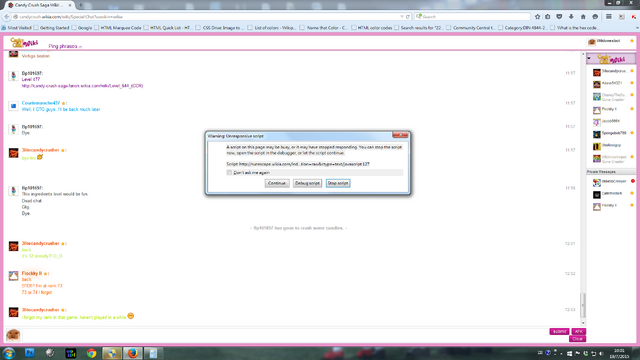The height and width of the screenshot is (360, 640).
Task: Open the bookmarks list icon in toolbar
Action: (548, 17)
